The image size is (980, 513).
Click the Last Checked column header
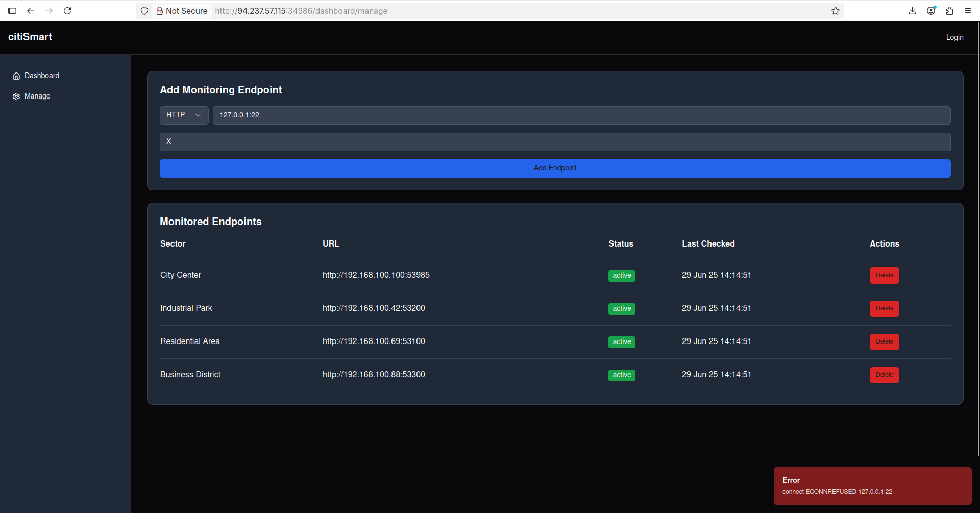click(708, 244)
